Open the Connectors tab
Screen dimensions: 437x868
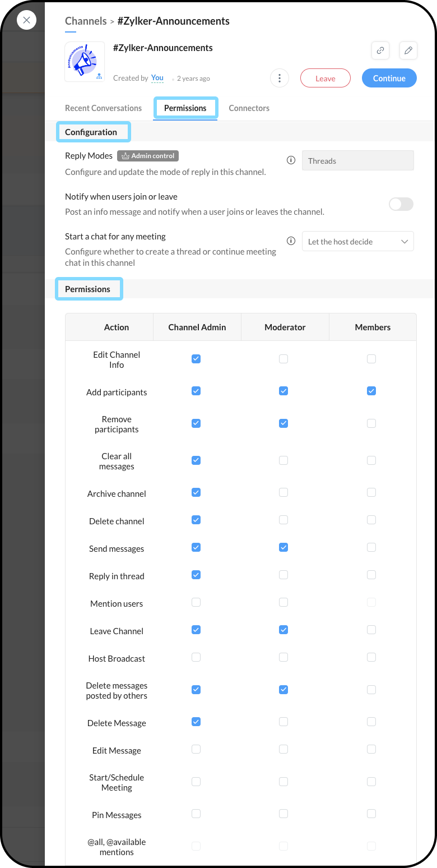coord(249,108)
